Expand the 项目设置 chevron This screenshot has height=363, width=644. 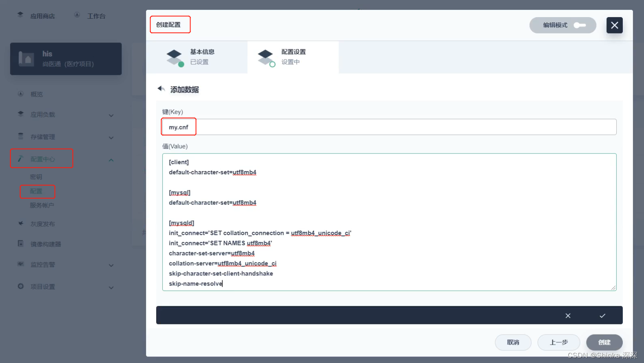click(x=111, y=288)
